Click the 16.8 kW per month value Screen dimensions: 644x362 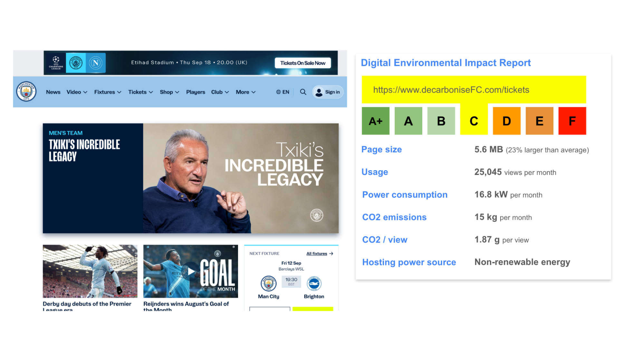point(508,195)
